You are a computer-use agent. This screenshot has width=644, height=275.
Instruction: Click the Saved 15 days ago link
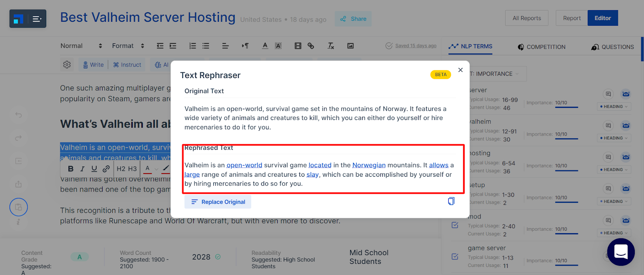pos(416,46)
